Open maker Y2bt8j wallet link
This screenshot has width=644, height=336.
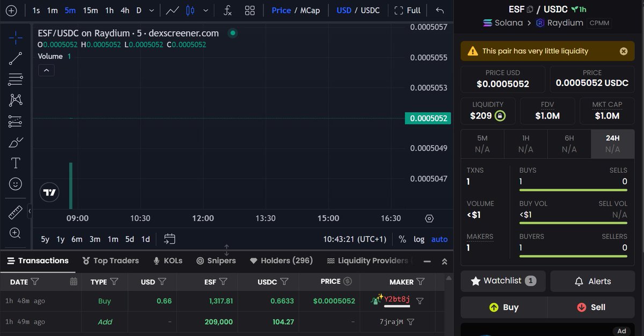click(x=397, y=300)
